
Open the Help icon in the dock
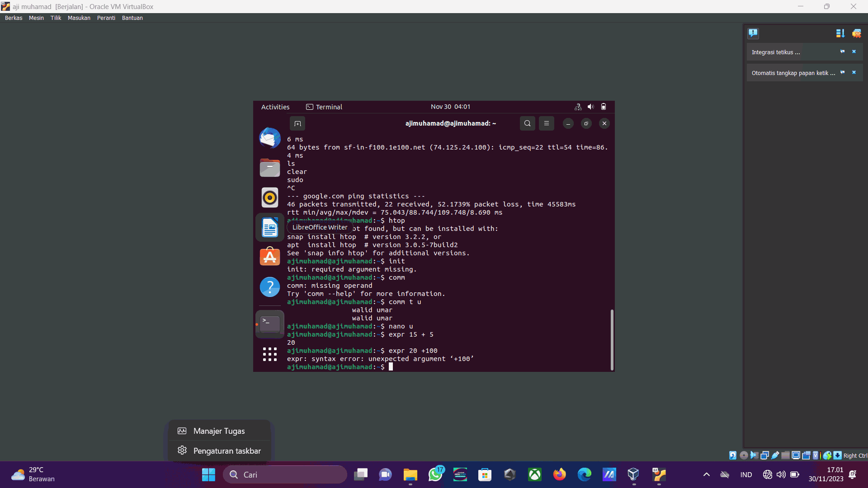[270, 287]
